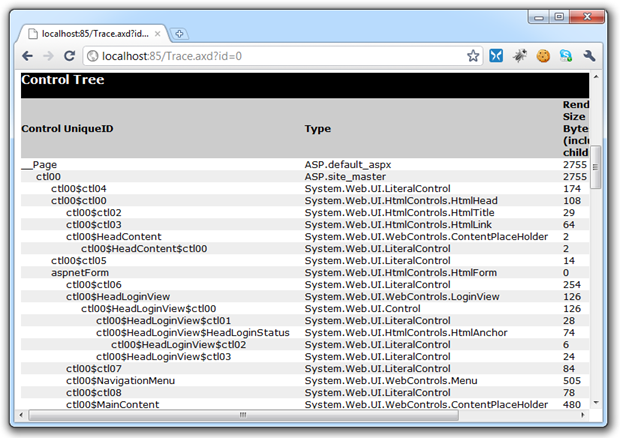Click the blue X extension icon
The height and width of the screenshot is (438, 620).
[496, 56]
